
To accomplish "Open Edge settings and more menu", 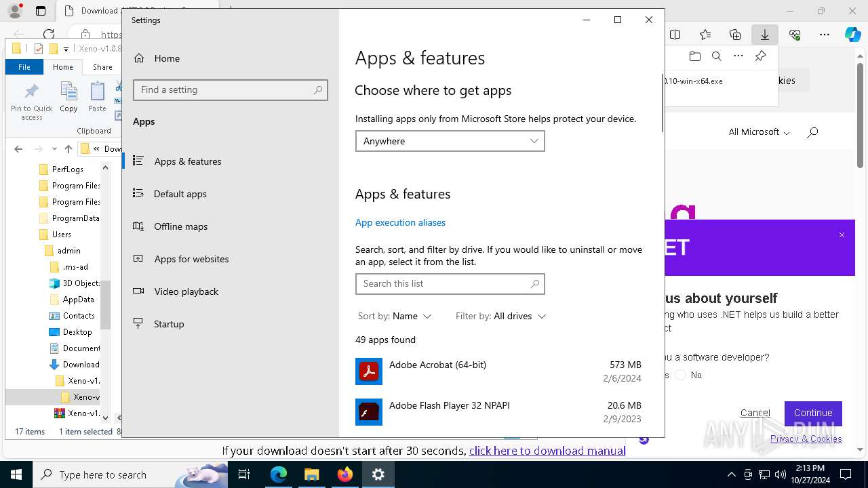I will pos(825,35).
